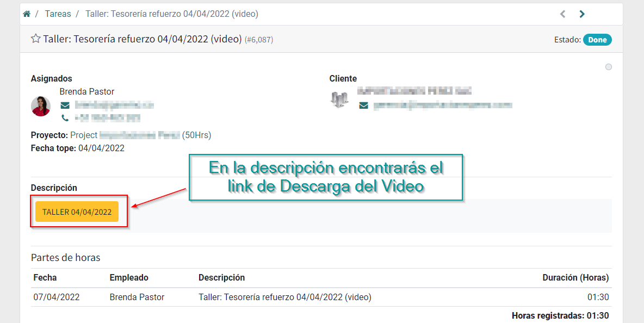Click the client's blurred email address

click(x=442, y=105)
